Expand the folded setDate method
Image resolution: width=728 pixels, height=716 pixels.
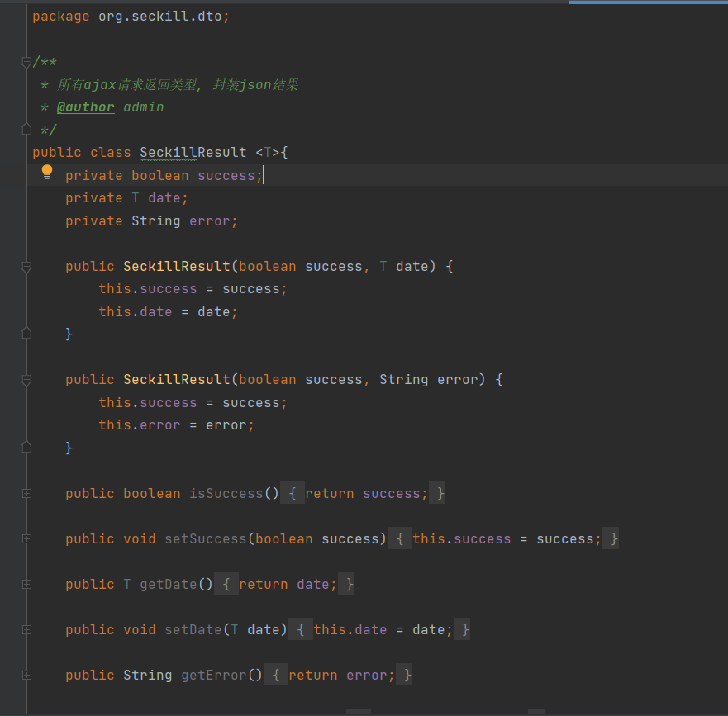(26, 630)
